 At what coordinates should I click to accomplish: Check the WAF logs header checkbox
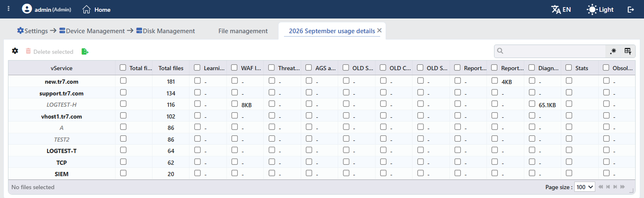pyautogui.click(x=234, y=67)
